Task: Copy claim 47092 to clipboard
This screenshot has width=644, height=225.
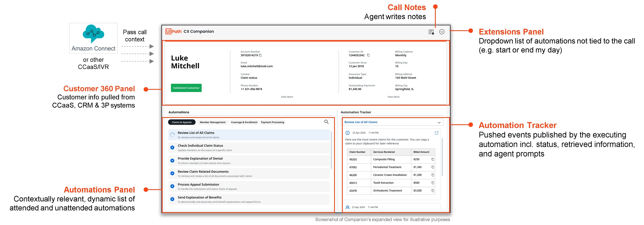Action: pyautogui.click(x=433, y=167)
